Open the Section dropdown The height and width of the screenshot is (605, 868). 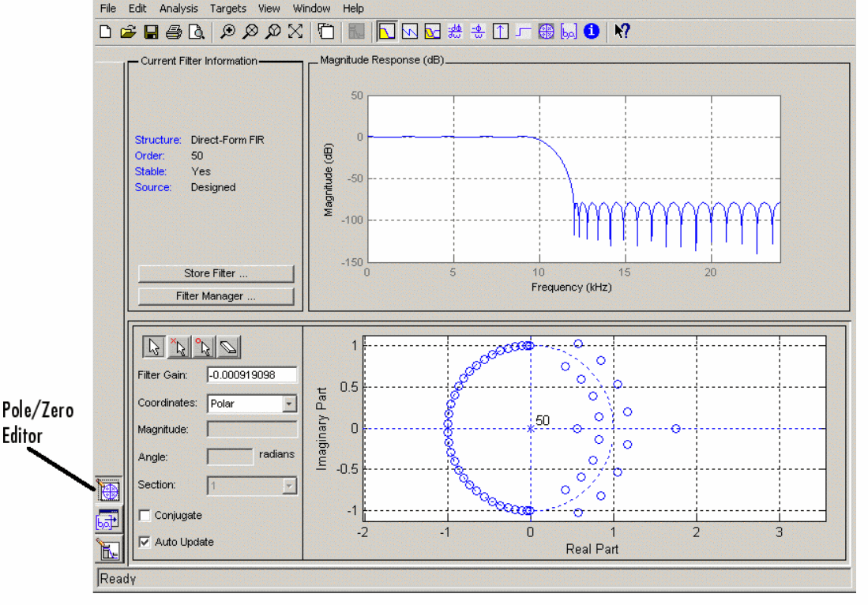tap(289, 485)
